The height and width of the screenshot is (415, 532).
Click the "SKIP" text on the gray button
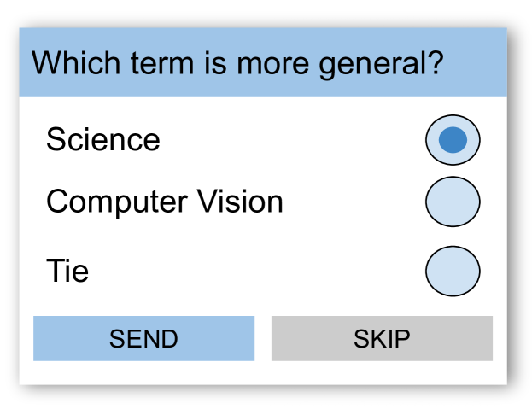382,339
